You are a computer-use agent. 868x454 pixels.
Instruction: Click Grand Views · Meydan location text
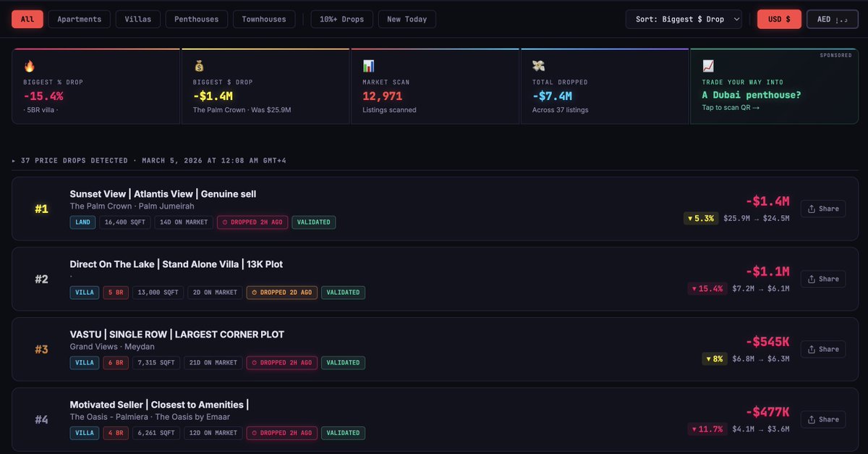click(112, 347)
